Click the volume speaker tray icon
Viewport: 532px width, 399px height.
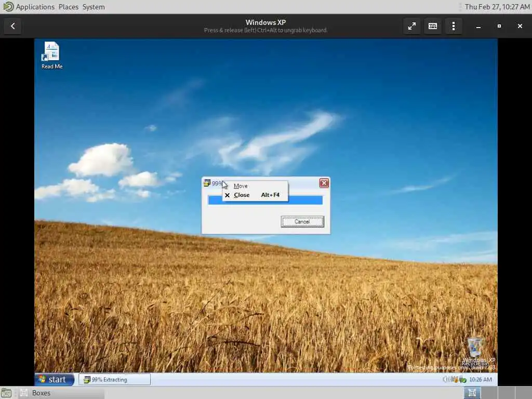point(446,379)
